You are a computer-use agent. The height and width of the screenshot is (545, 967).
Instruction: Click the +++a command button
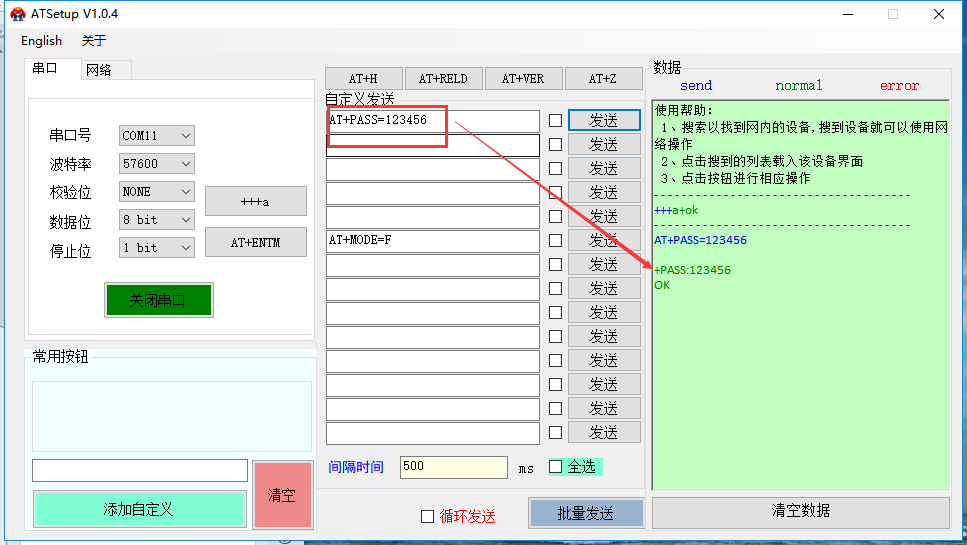tap(255, 201)
